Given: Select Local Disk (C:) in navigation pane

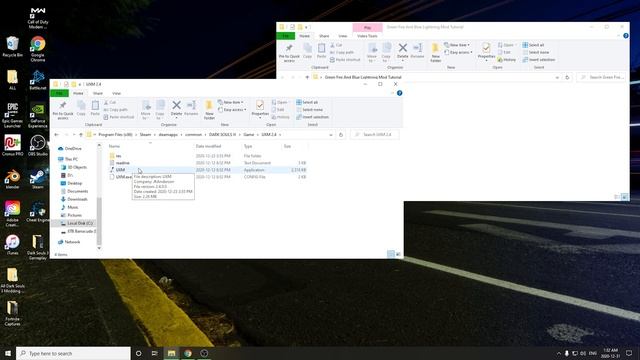Looking at the screenshot, I should (x=80, y=223).
